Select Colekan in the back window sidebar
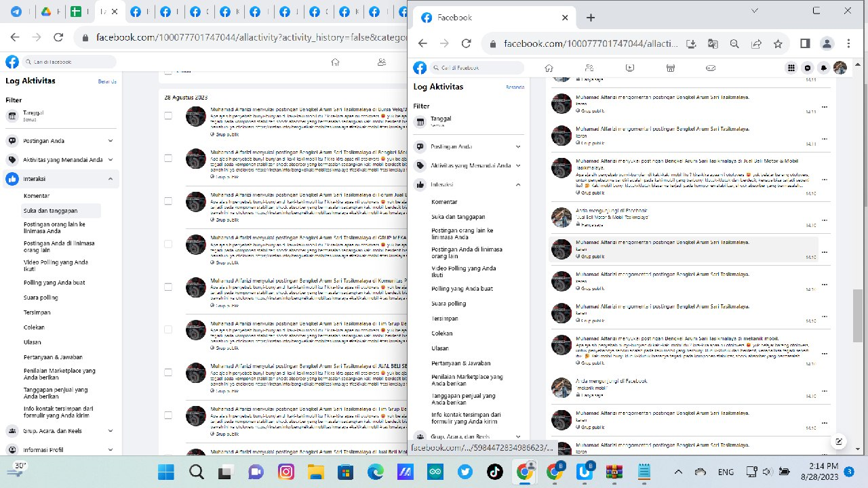 (34, 327)
